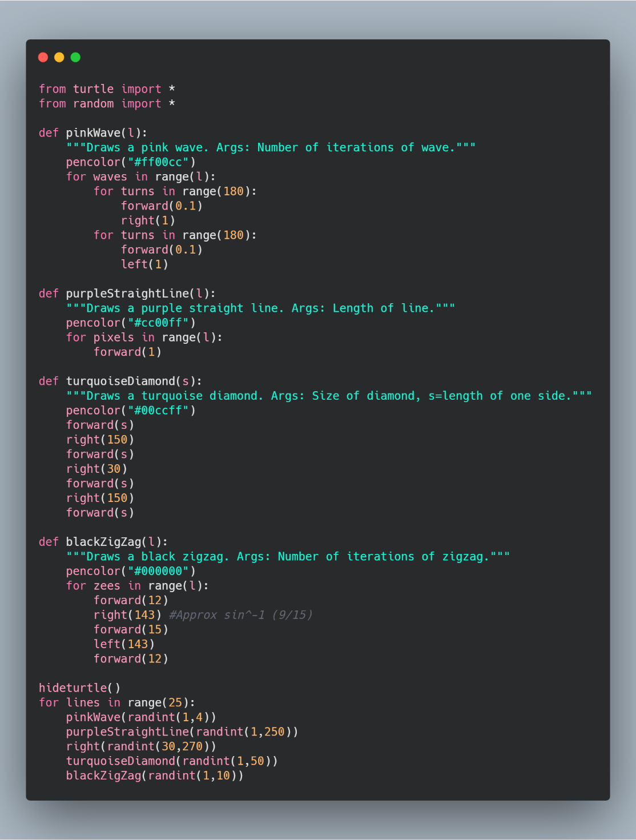The image size is (636, 840).
Task: Click the word turtle in first import
Action: point(93,89)
